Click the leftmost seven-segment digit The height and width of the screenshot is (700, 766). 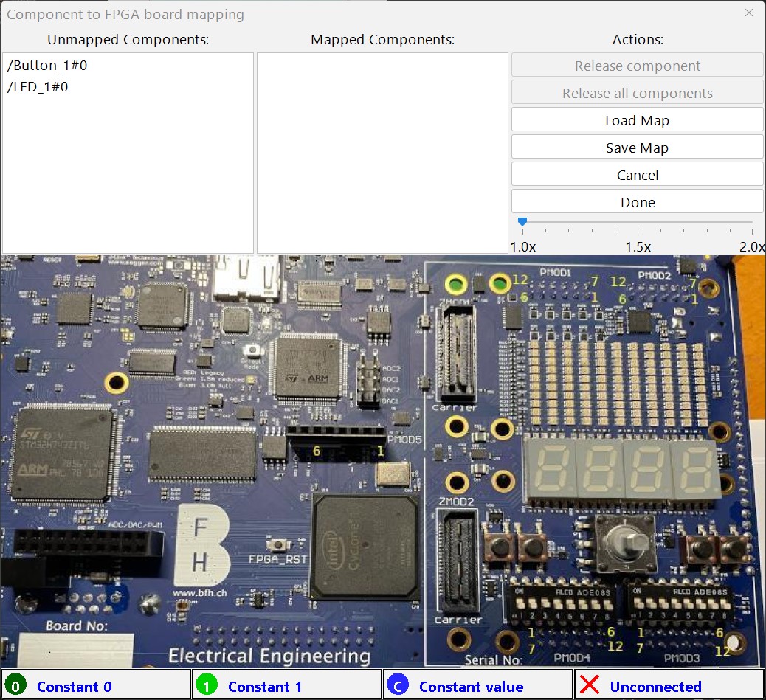click(551, 470)
